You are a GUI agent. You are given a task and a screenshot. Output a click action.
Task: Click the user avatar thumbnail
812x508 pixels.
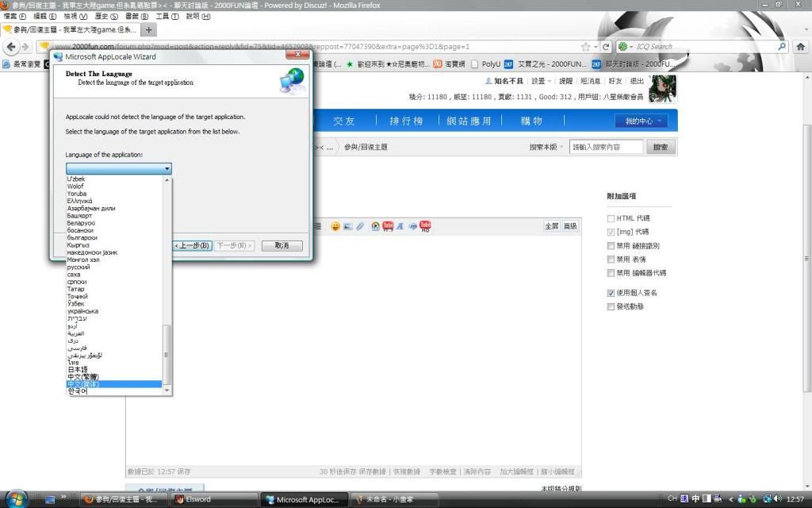coord(663,89)
